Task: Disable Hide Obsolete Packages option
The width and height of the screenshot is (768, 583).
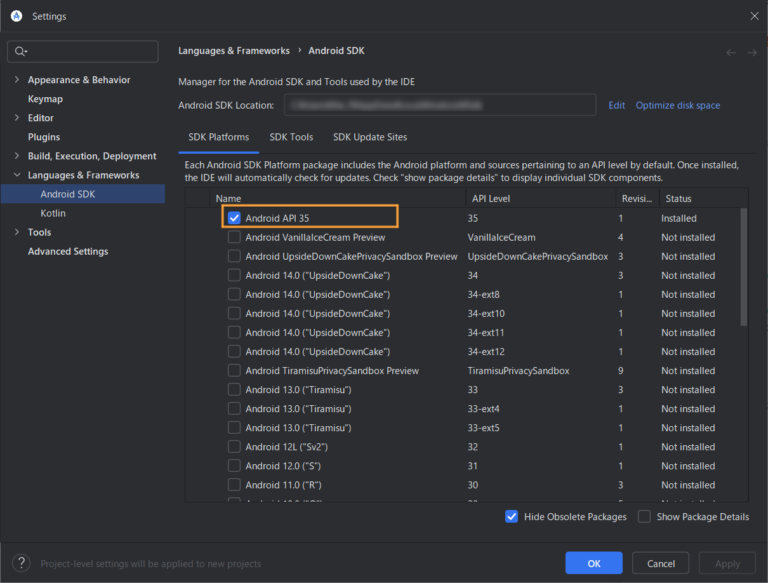Action: (512, 517)
